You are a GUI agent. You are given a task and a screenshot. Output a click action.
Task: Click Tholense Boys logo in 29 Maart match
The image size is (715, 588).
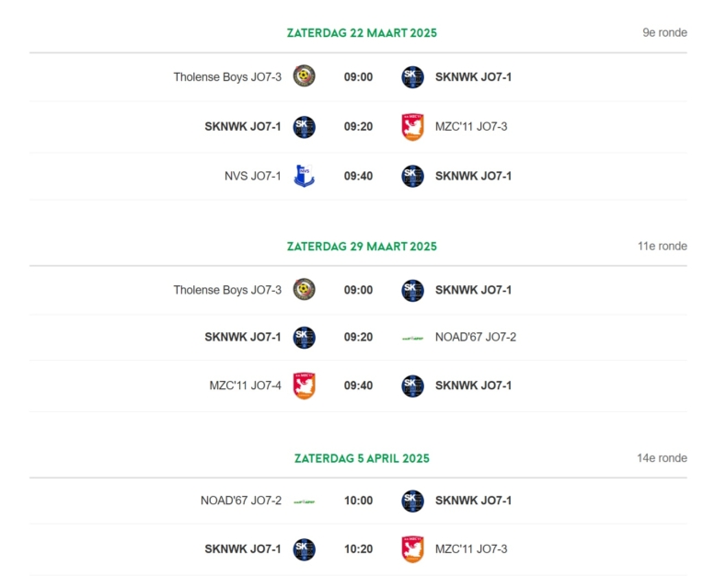click(305, 289)
